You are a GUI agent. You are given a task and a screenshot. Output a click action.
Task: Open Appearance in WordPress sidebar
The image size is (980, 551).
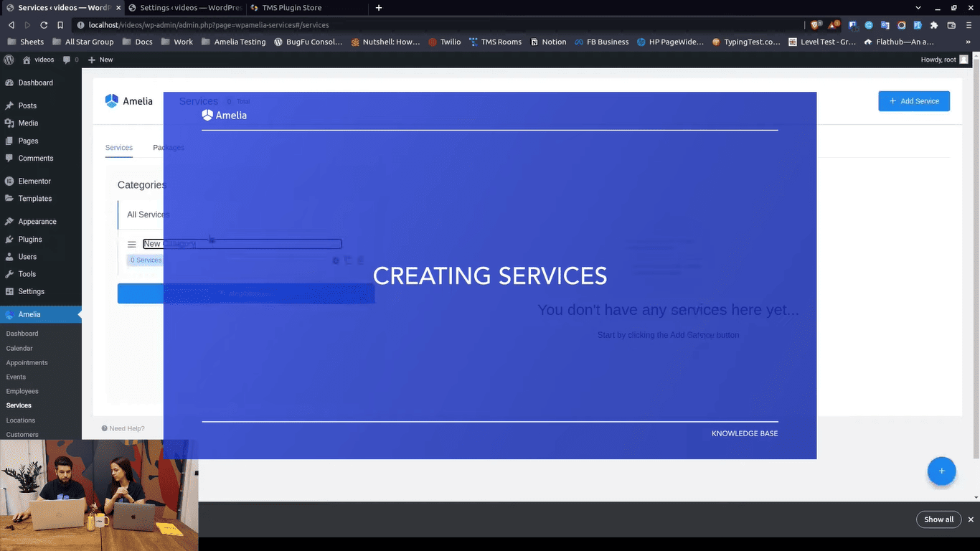[37, 222]
